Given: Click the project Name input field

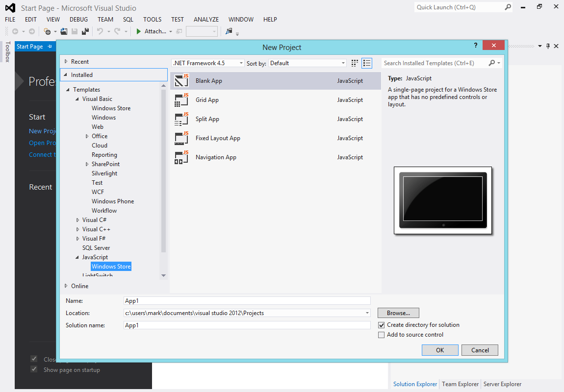Looking at the screenshot, I should (x=247, y=301).
